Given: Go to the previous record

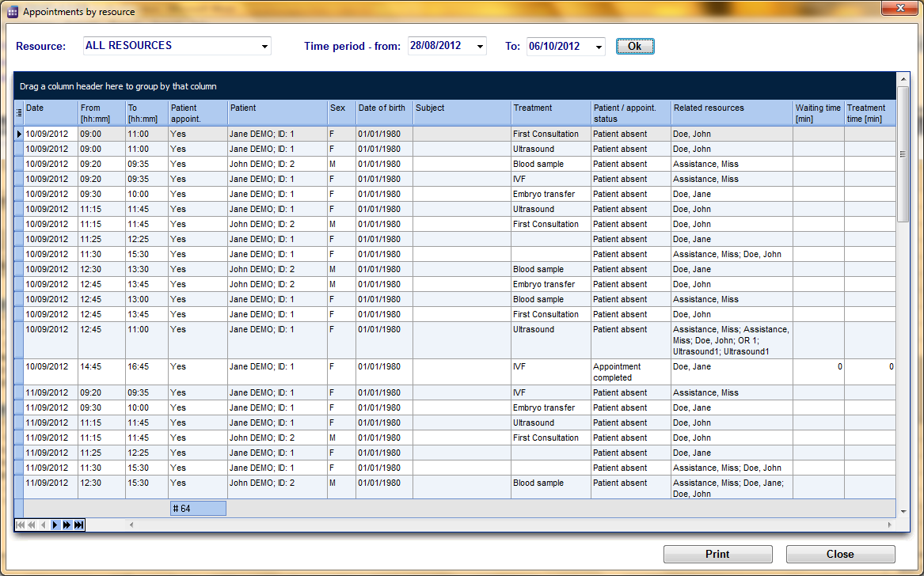Looking at the screenshot, I should (43, 525).
